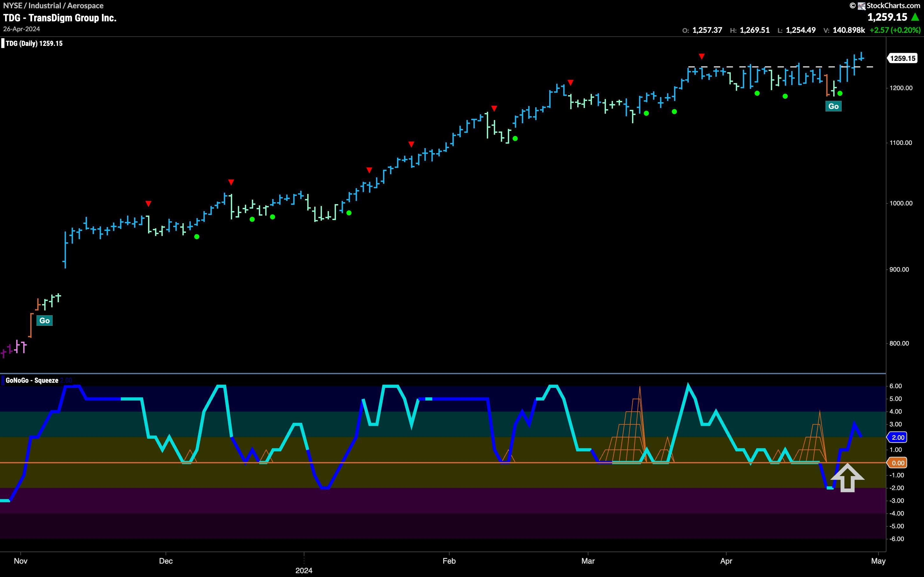Click the orange 0.00 zero-line tag
The height and width of the screenshot is (577, 924).
898,463
